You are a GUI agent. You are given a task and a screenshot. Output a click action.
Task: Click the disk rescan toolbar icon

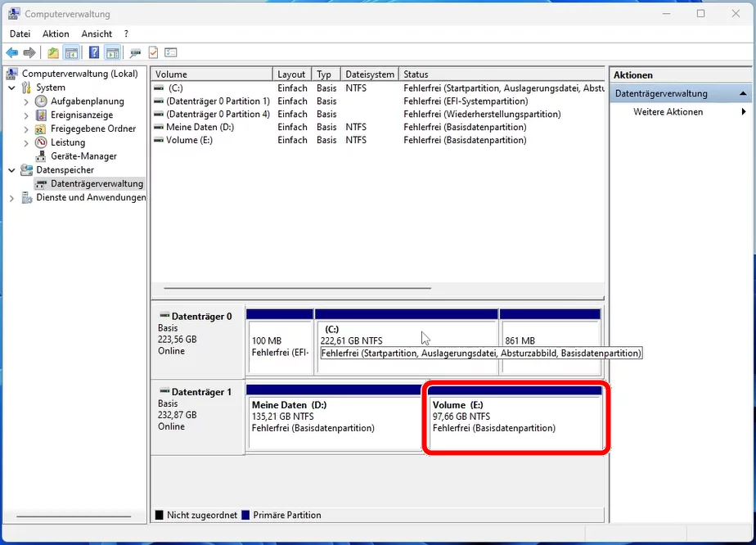pos(135,52)
